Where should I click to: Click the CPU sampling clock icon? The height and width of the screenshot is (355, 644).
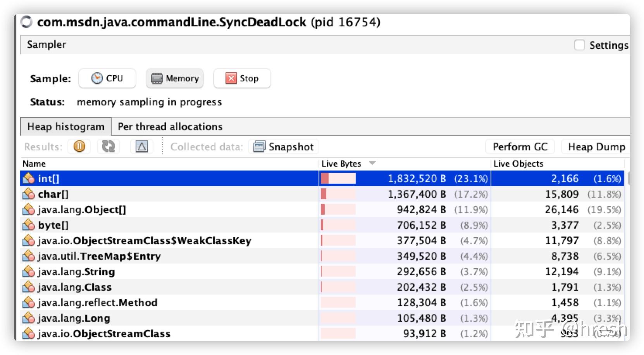(x=97, y=78)
